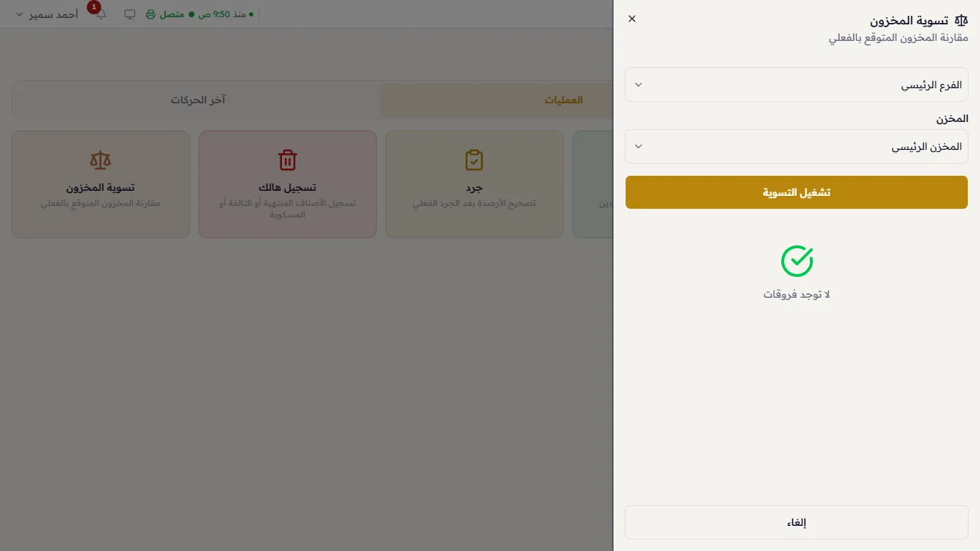
Task: Click the green checkmark success icon
Action: tap(797, 261)
